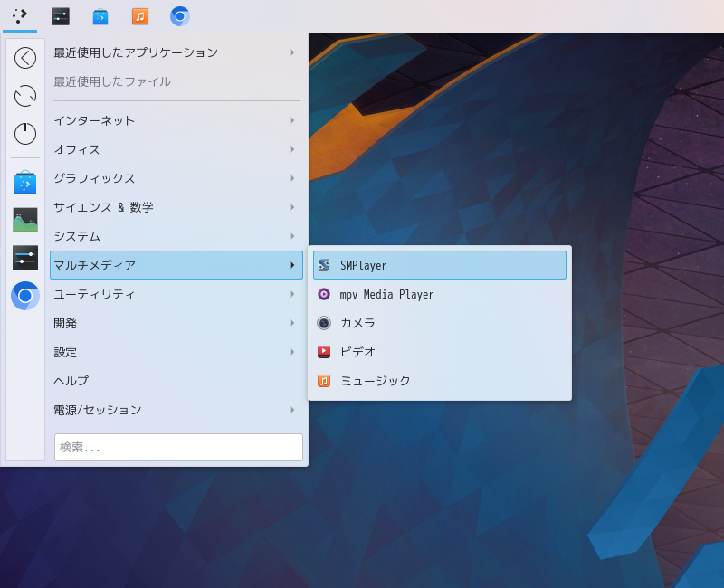Image resolution: width=724 pixels, height=588 pixels.
Task: Launch the Chromium favorite in sidebar
Action: (x=25, y=296)
